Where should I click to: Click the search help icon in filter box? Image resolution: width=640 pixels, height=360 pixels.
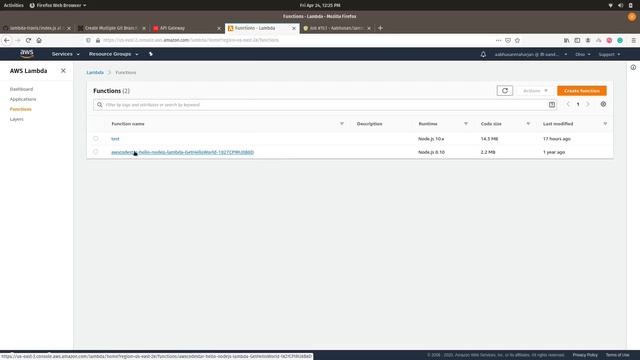(x=552, y=105)
